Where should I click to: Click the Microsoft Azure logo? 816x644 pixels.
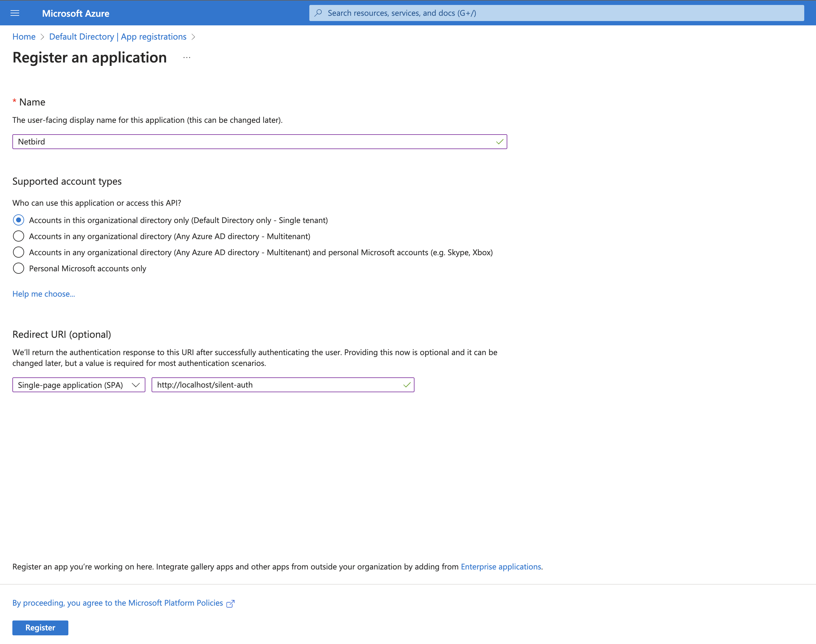click(76, 13)
